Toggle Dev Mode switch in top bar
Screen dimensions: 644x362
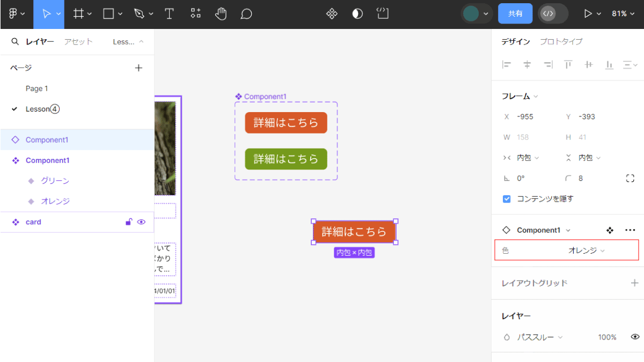(x=553, y=14)
